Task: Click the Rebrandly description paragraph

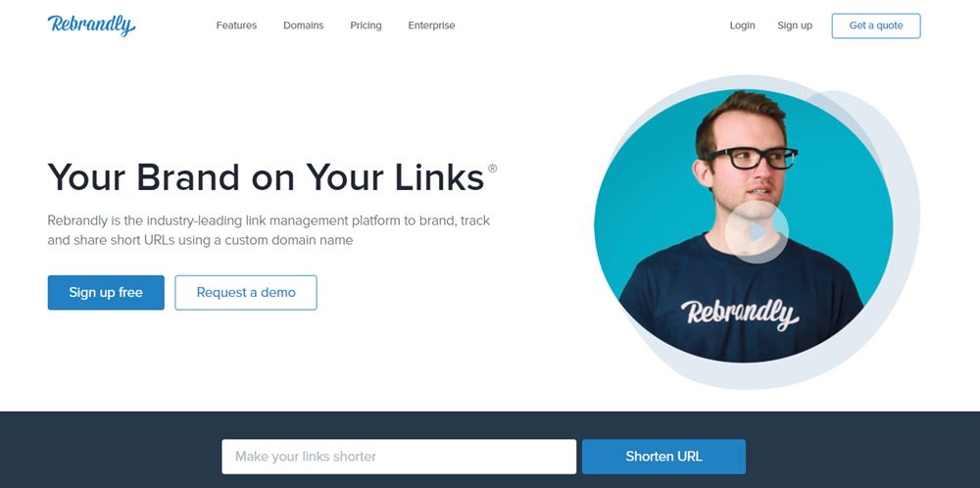Action: coord(269,230)
